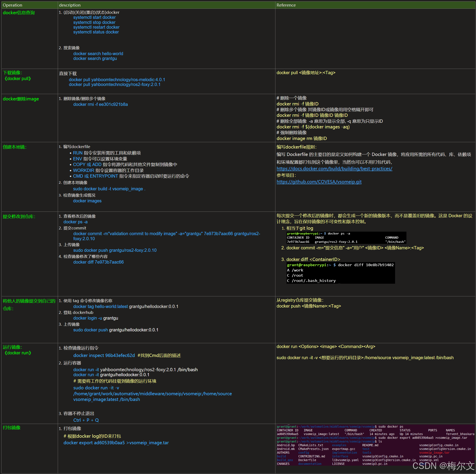The image size is (476, 474).
Task: Click the 'docker rmi -f ee301c921b8a' command
Action: click(x=100, y=105)
